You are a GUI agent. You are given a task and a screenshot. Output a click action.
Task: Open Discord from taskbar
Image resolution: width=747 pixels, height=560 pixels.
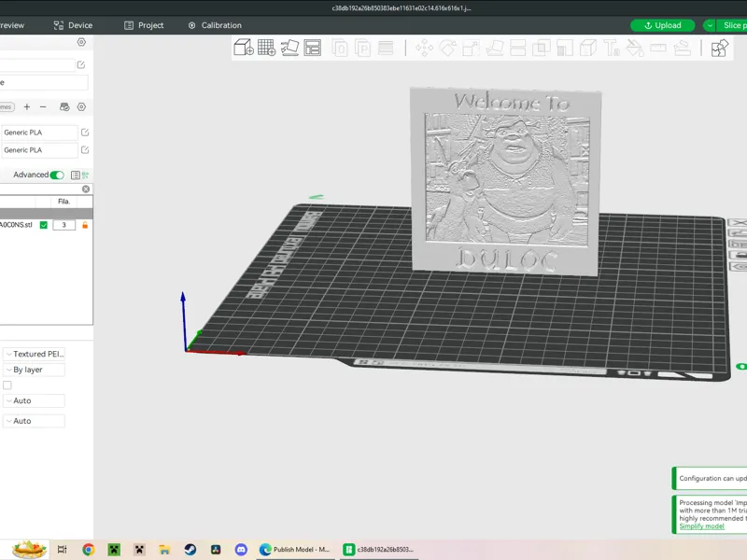(241, 550)
